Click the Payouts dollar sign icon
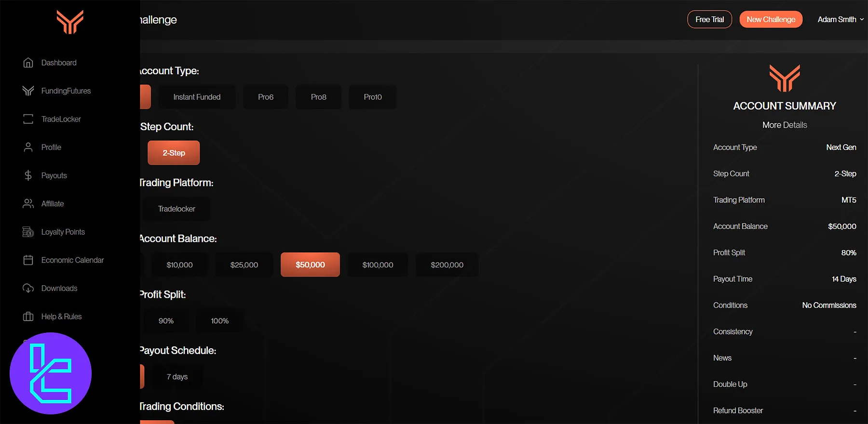Screen dimensions: 868x424 (x=28, y=175)
